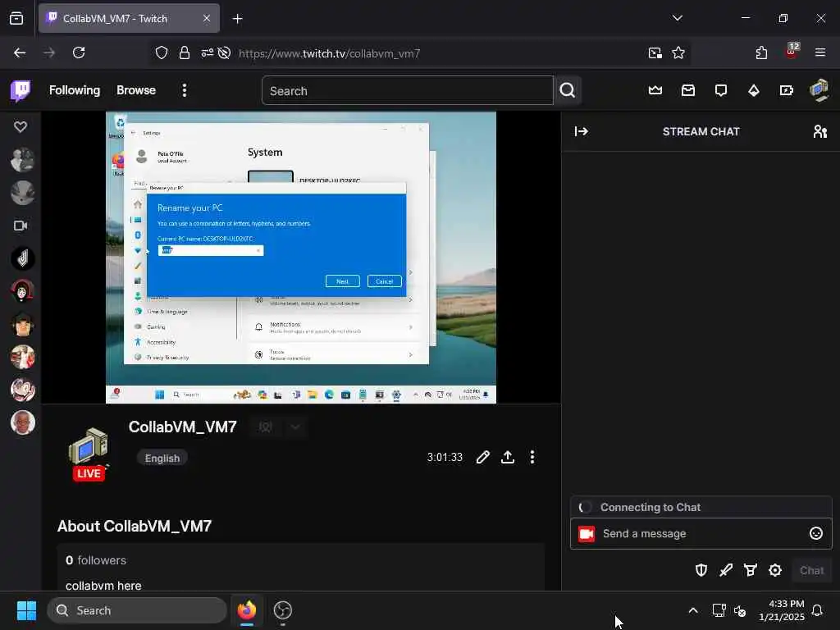The width and height of the screenshot is (840, 630).
Task: Open whispers speech bubble icon
Action: pyautogui.click(x=721, y=90)
